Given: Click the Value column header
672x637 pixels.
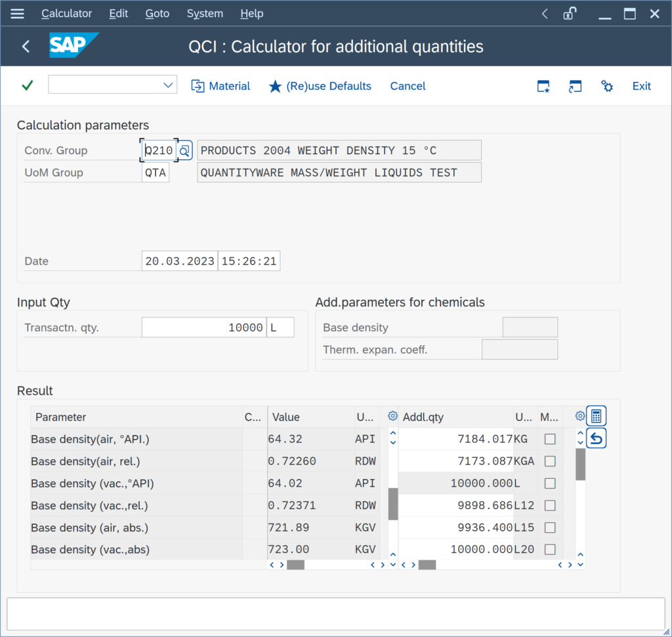Looking at the screenshot, I should [x=310, y=417].
